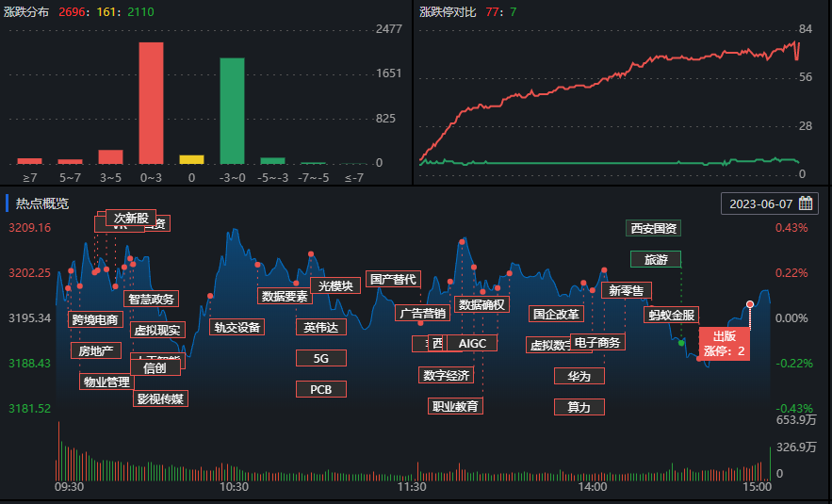Open the 数字经济 tag

coord(446,375)
